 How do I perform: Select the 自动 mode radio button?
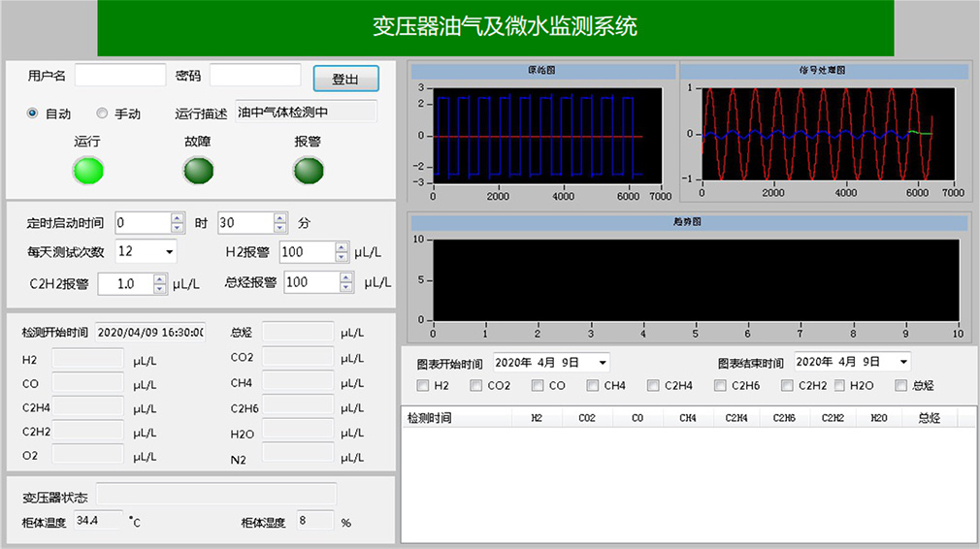coord(33,113)
